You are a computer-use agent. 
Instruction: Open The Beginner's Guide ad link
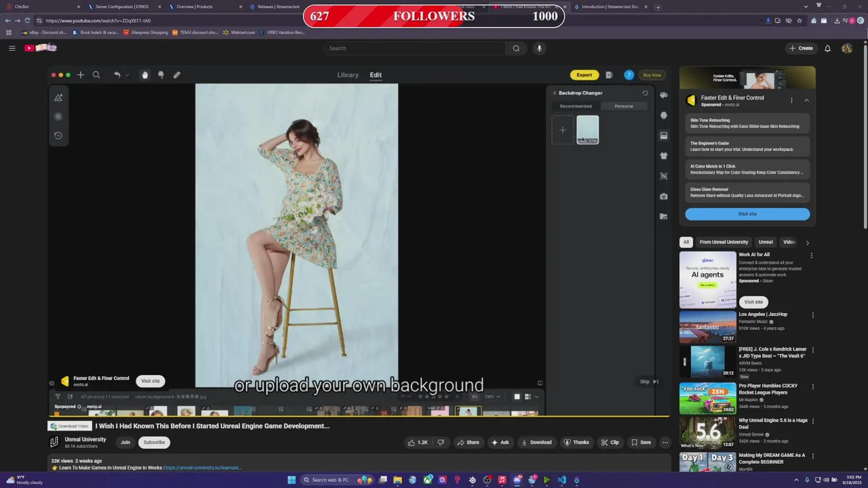tap(747, 146)
